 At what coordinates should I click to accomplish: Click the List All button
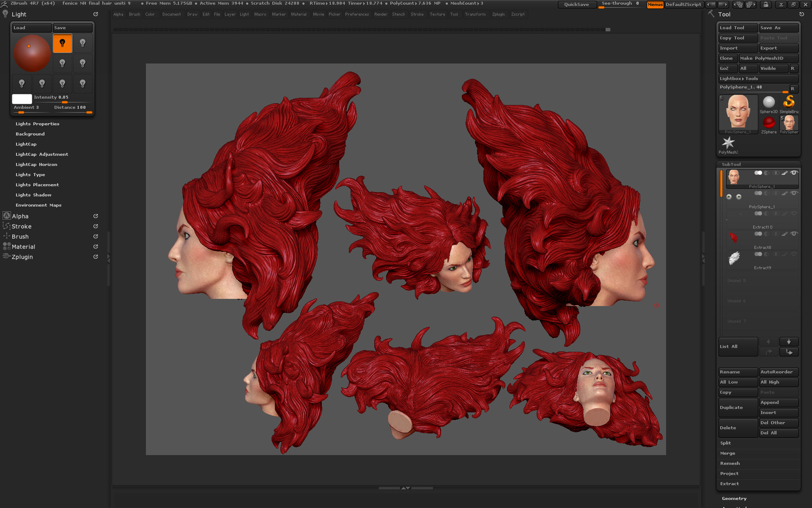click(738, 347)
